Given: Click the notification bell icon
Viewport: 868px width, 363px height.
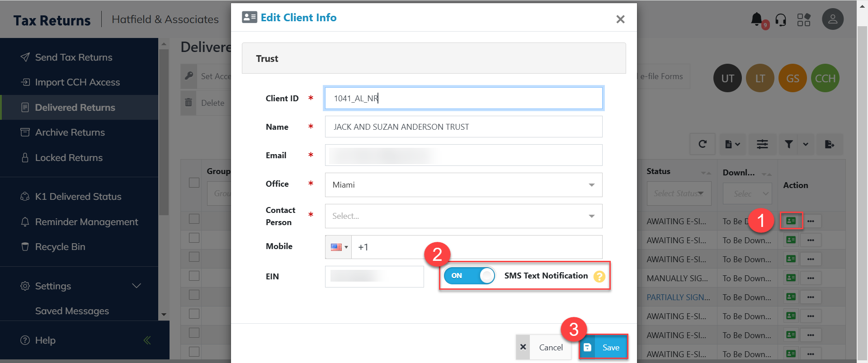Looking at the screenshot, I should click(x=756, y=19).
